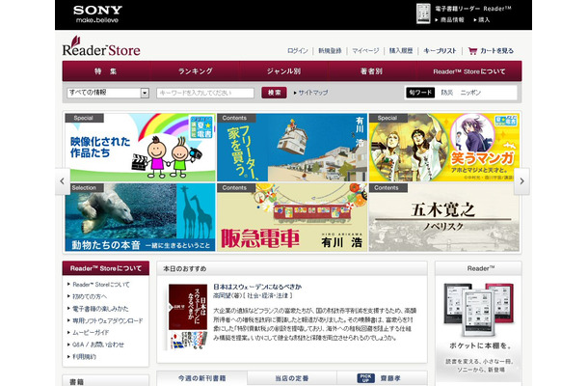This screenshot has height=386, width=588.
Task: Click the keyword search input field
Action: coord(205,93)
